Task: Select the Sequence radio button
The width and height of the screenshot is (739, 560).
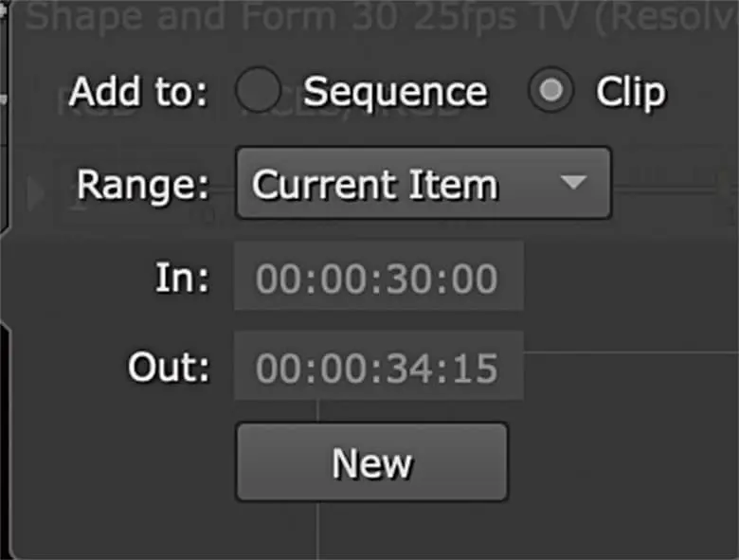Action: pyautogui.click(x=258, y=92)
